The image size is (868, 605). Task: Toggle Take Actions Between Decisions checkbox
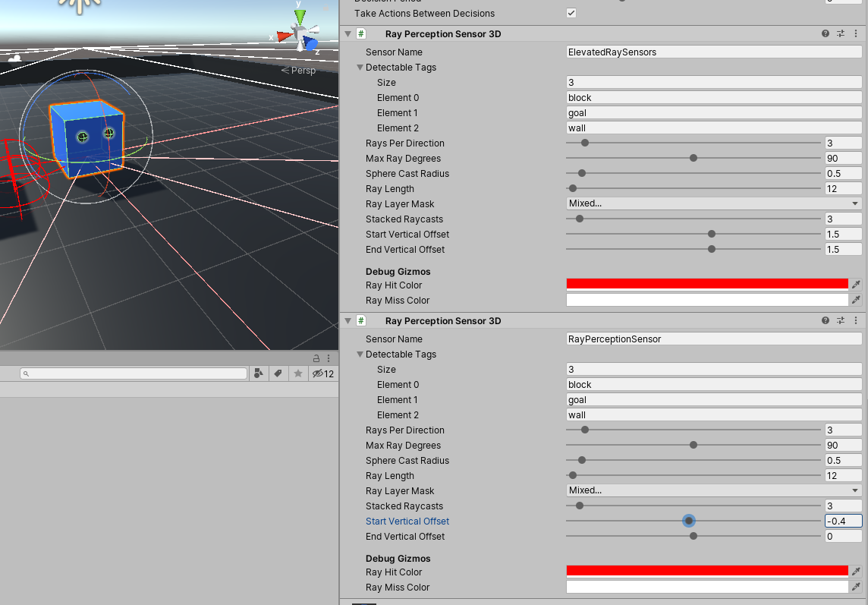(571, 13)
